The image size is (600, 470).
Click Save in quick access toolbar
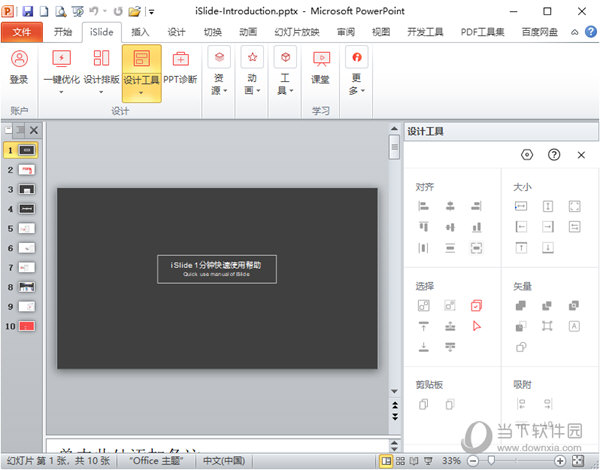(27, 11)
